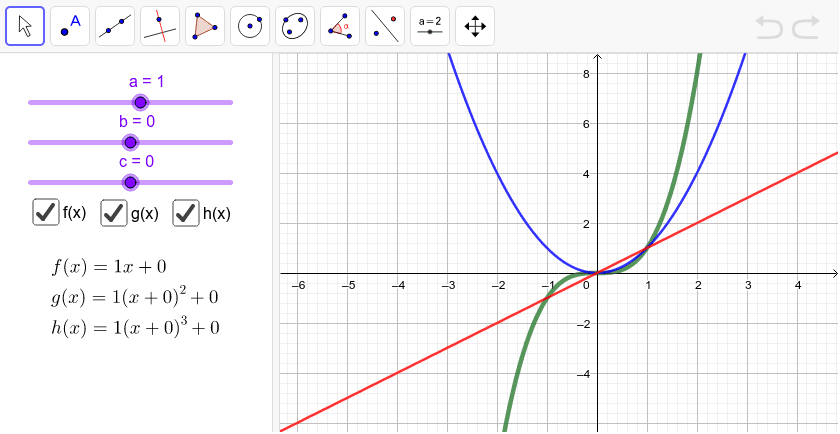Click the slider b knob
The image size is (840, 434).
point(130,143)
